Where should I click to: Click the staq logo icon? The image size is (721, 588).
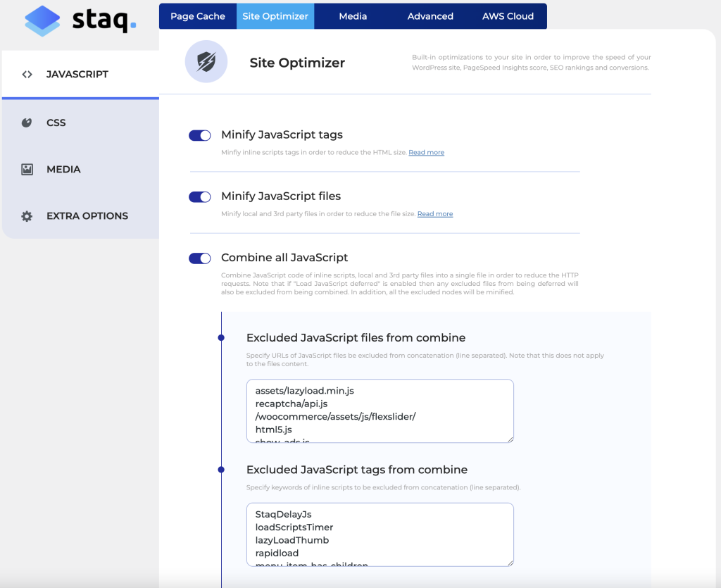[42, 20]
